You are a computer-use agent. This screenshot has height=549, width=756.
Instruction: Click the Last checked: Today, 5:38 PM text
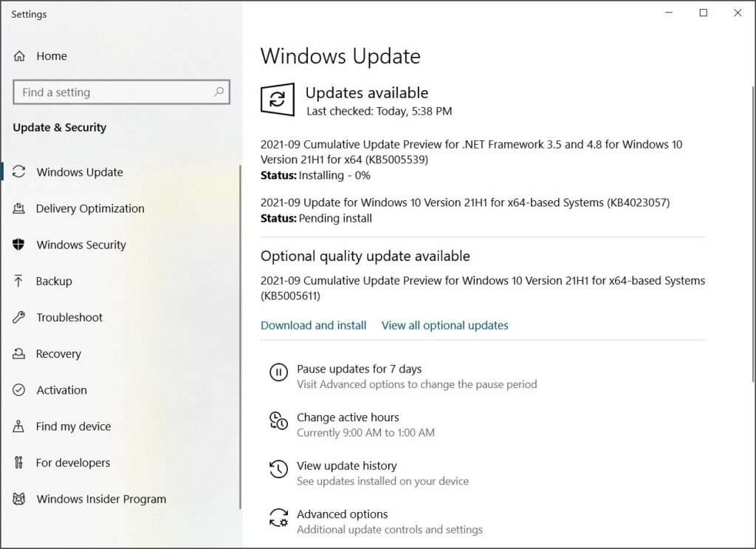click(379, 111)
